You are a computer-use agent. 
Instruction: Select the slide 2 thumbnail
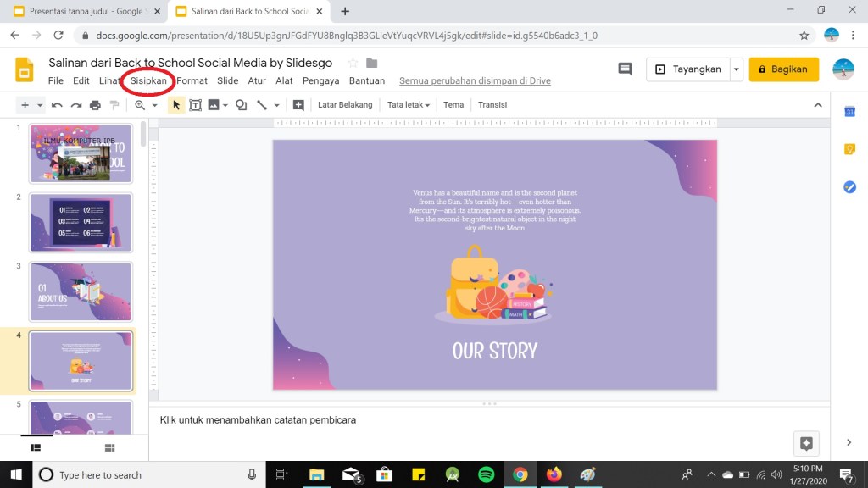click(81, 222)
